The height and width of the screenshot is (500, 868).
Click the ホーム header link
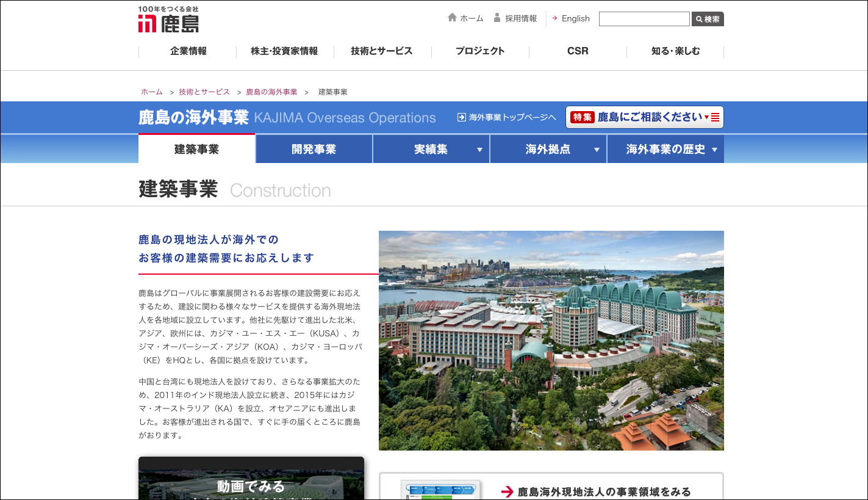point(472,18)
